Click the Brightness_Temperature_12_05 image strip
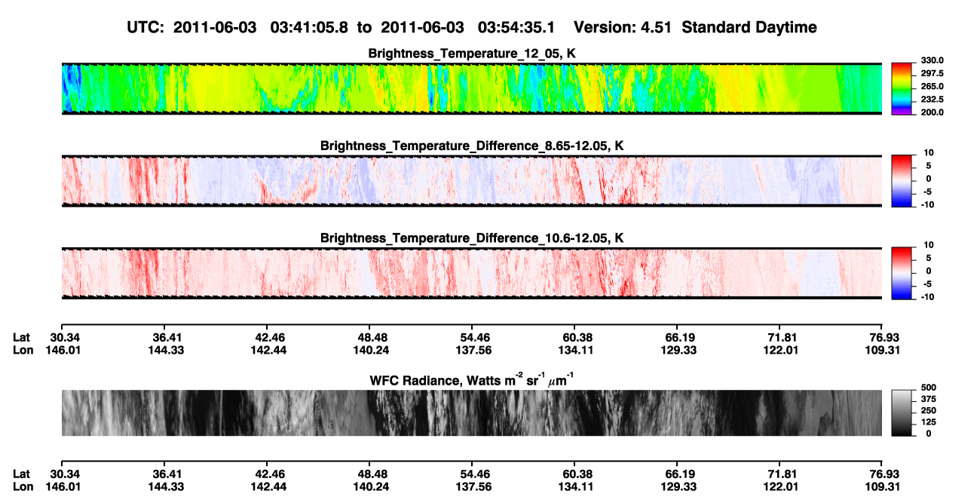The image size is (980, 503). (472, 89)
